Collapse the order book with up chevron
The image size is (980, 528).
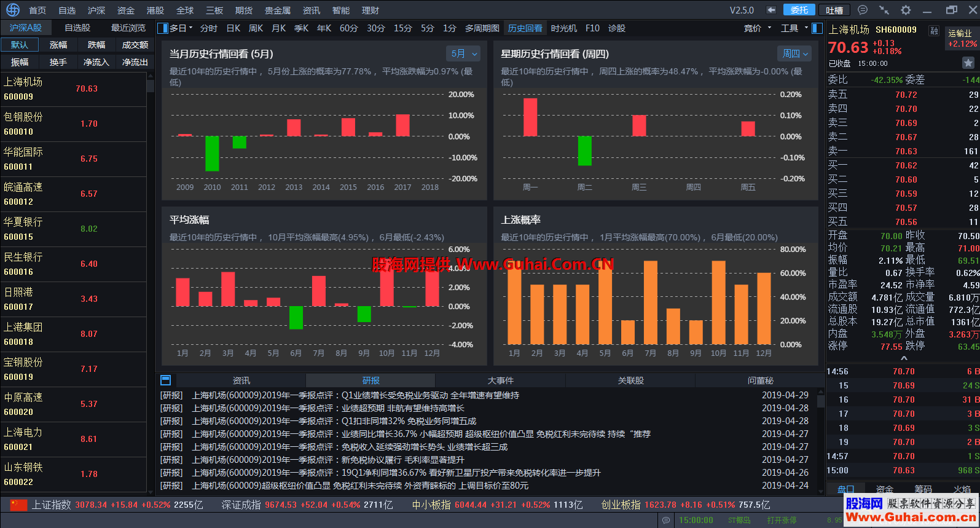pos(904,358)
